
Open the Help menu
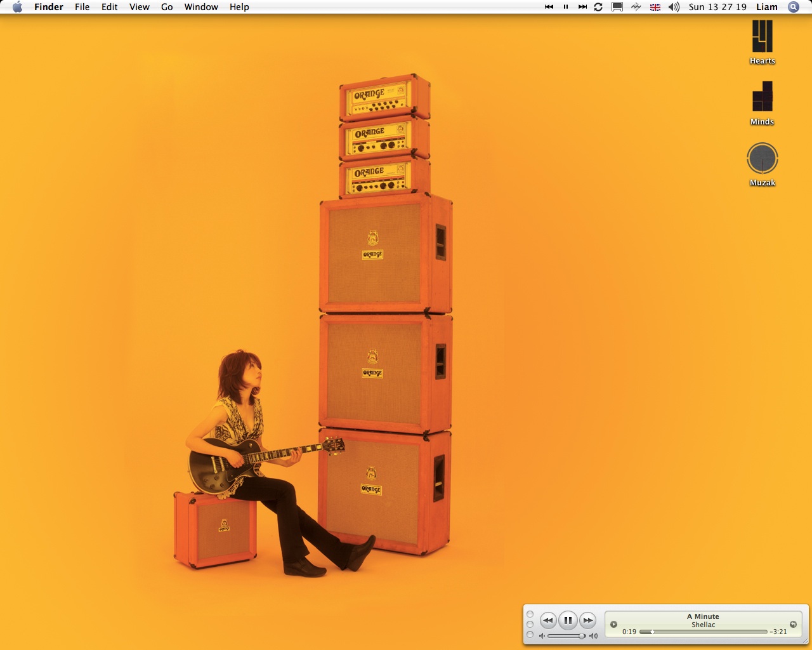coord(239,7)
